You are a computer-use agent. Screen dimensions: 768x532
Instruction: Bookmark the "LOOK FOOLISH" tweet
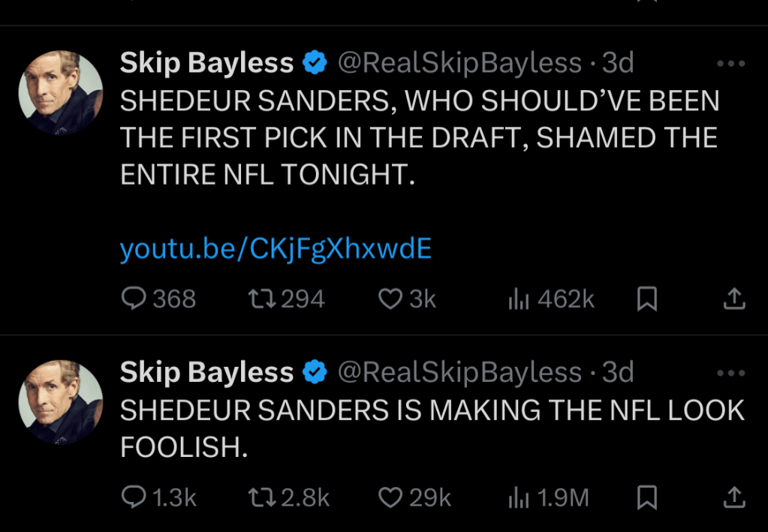(647, 497)
